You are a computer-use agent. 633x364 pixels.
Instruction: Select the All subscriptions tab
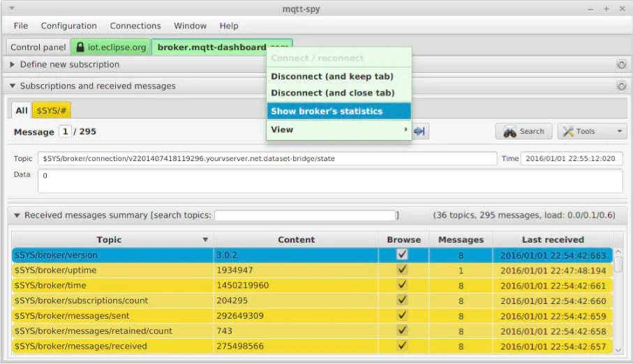coord(22,111)
